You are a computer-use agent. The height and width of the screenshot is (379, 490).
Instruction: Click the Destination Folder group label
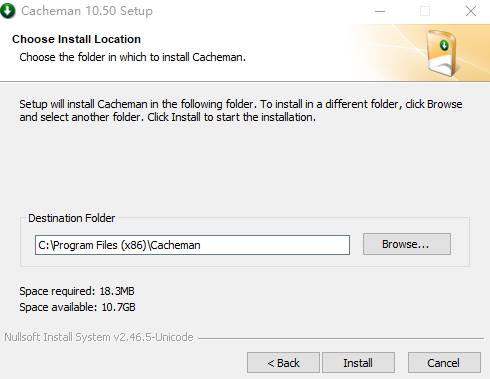coord(71,218)
